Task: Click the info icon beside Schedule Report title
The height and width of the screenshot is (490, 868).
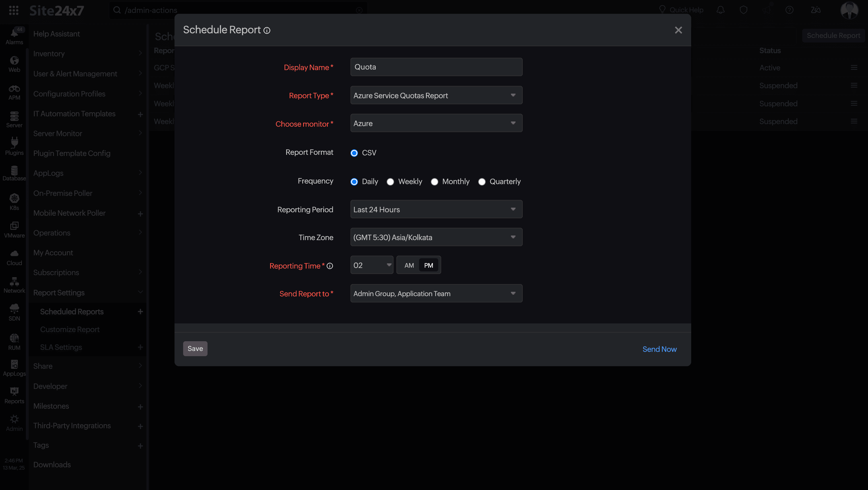Action: pos(267,31)
